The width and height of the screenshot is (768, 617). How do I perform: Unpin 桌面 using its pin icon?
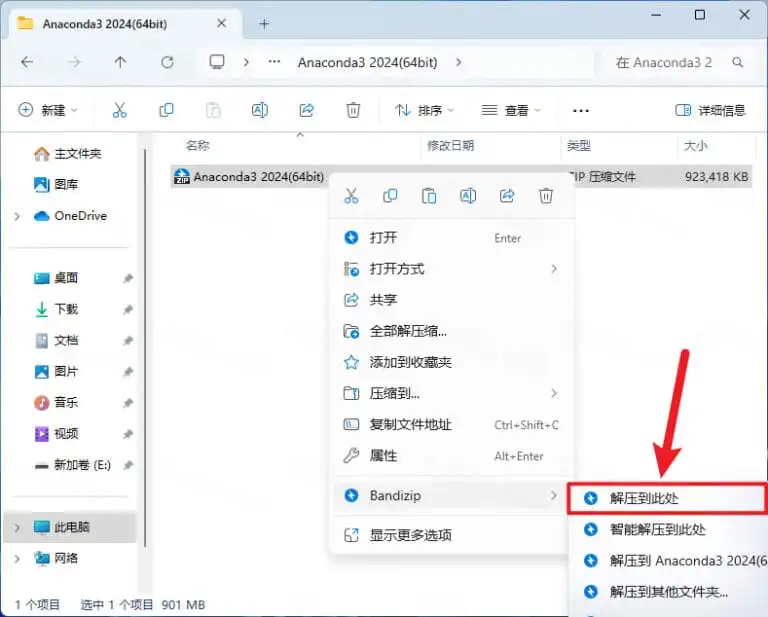click(128, 278)
